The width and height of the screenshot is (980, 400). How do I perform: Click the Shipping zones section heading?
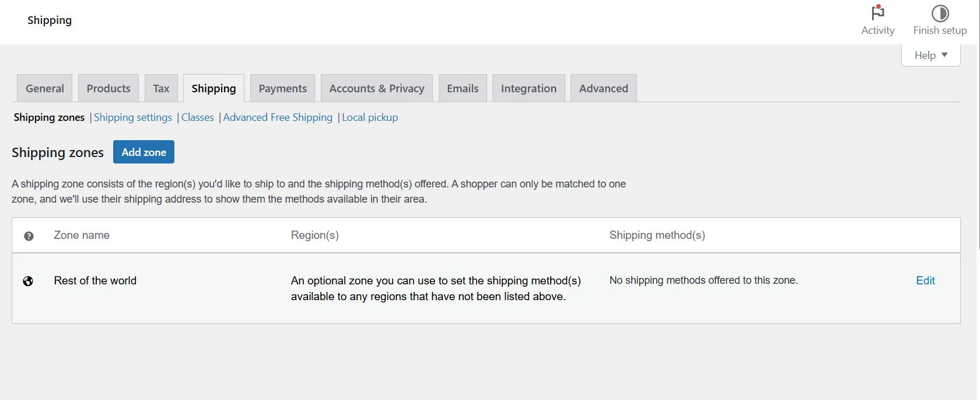point(58,152)
